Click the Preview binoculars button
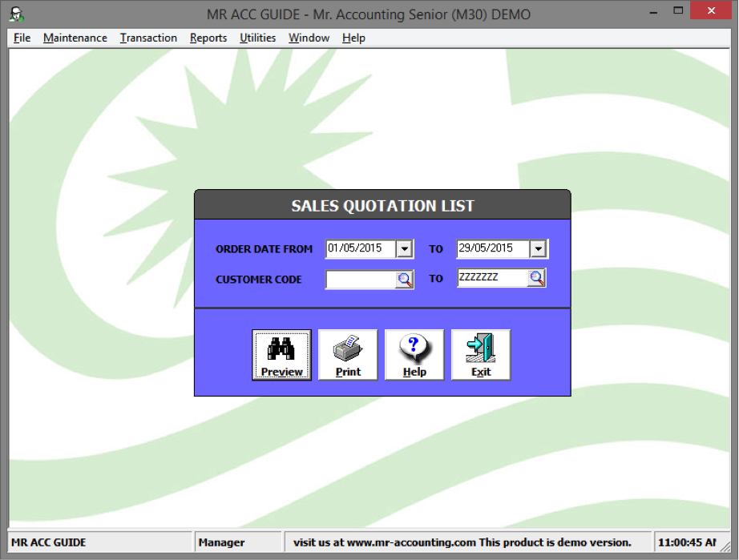 coord(281,355)
